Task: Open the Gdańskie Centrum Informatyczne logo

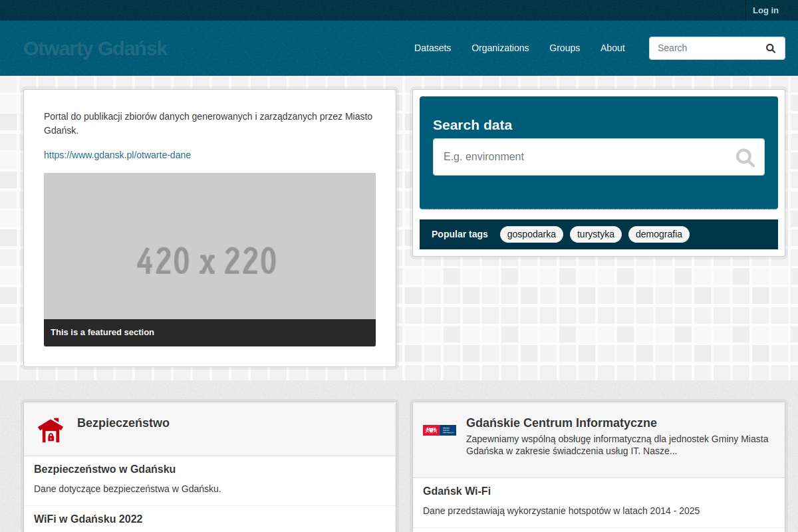Action: click(x=440, y=430)
